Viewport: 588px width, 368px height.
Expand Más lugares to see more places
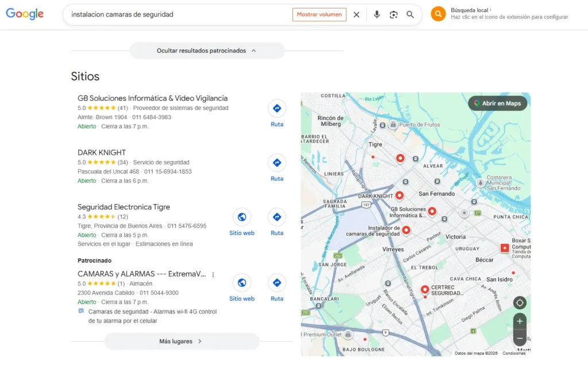click(x=181, y=341)
